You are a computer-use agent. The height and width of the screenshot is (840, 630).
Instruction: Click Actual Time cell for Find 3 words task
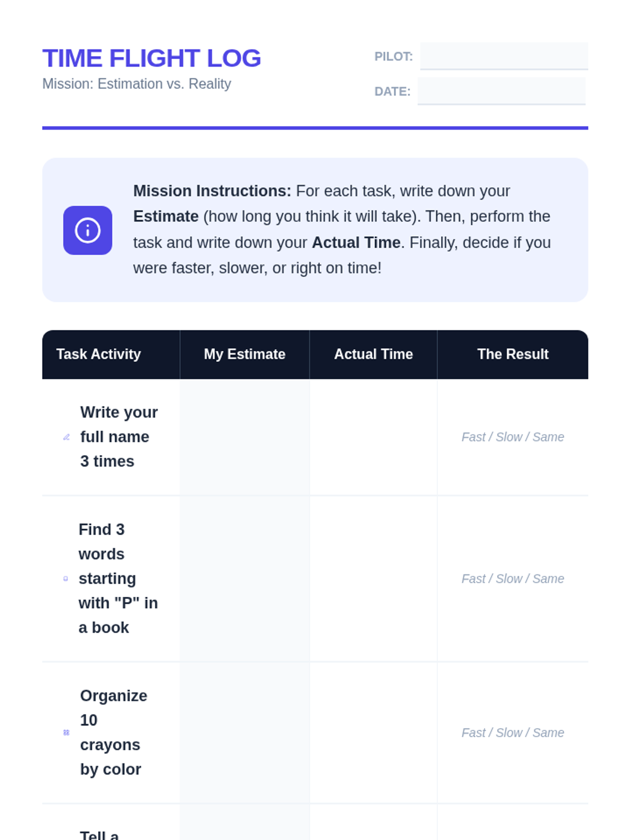coord(373,579)
